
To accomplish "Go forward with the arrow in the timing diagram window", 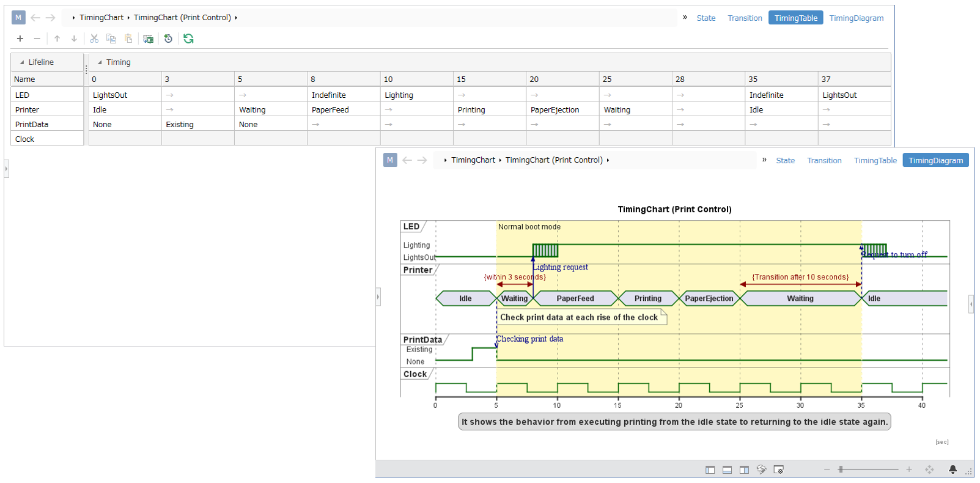I will [x=422, y=160].
